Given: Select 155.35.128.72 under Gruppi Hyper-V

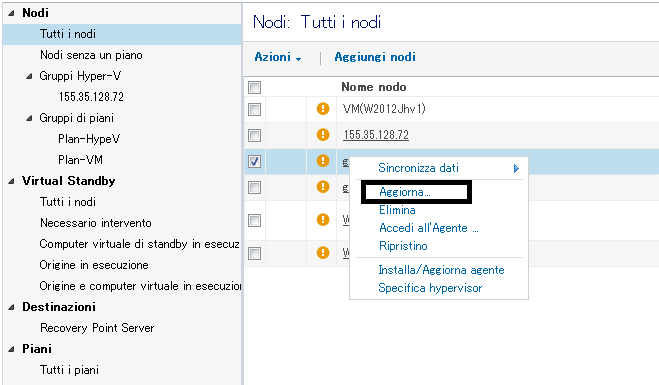Looking at the screenshot, I should [x=91, y=97].
